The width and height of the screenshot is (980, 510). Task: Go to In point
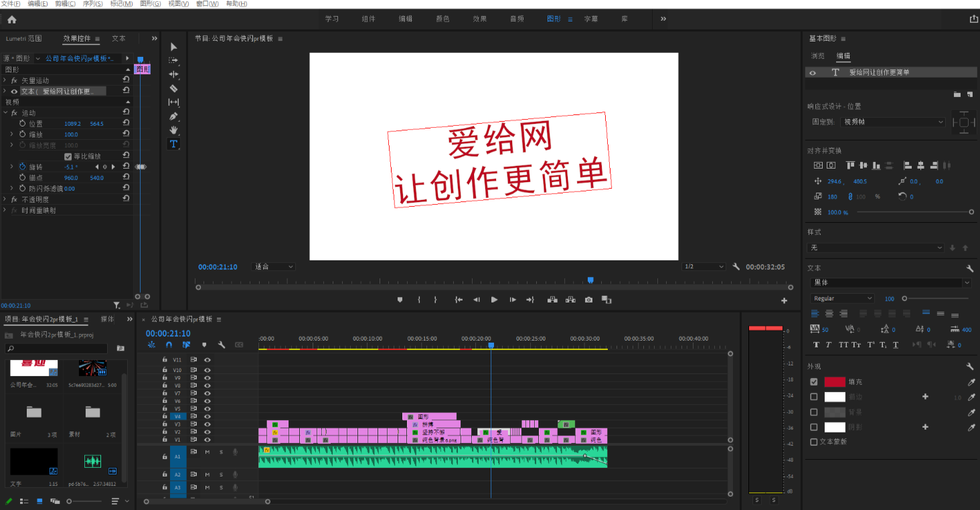459,300
